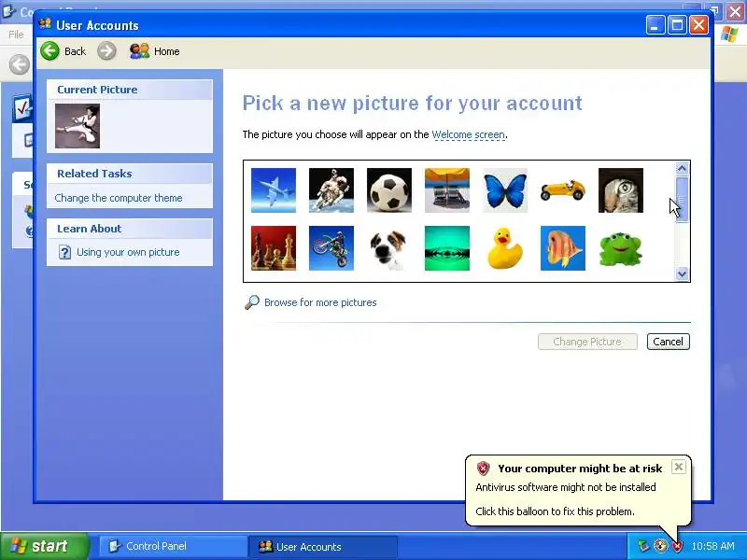The height and width of the screenshot is (560, 747).
Task: Open the Start menu
Action: click(44, 546)
